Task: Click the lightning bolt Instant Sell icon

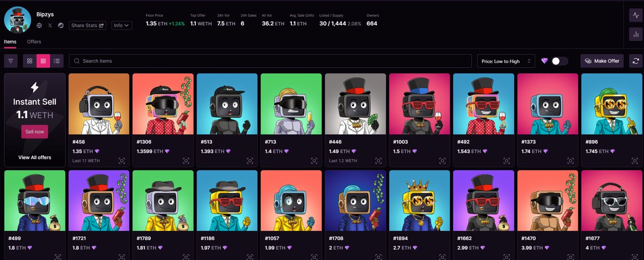Action: tap(34, 88)
